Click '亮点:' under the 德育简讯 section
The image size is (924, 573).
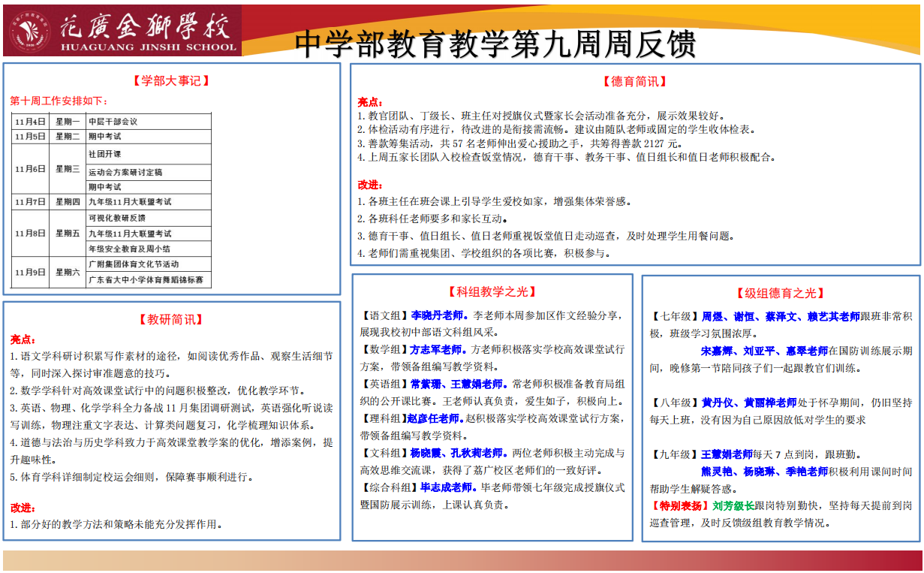point(370,102)
